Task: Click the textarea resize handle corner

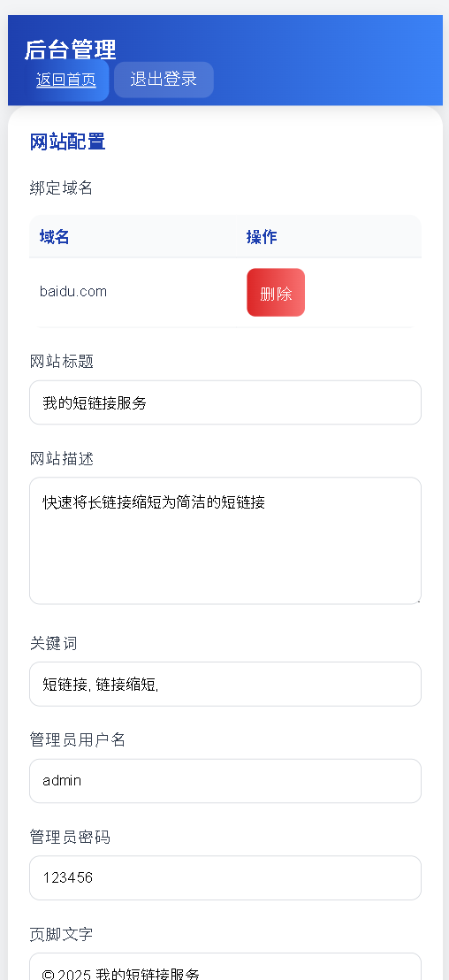Action: 417,600
